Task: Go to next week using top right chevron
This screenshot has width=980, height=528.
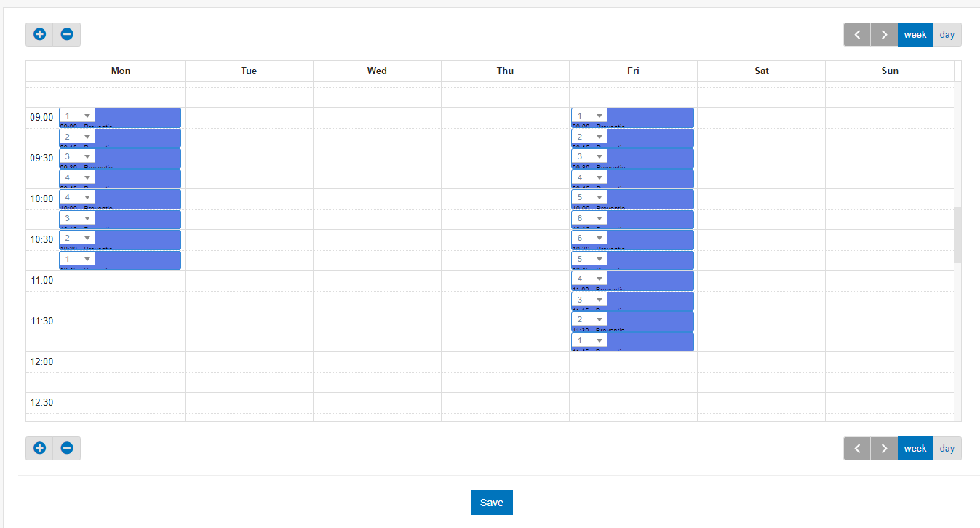Action: coord(884,34)
